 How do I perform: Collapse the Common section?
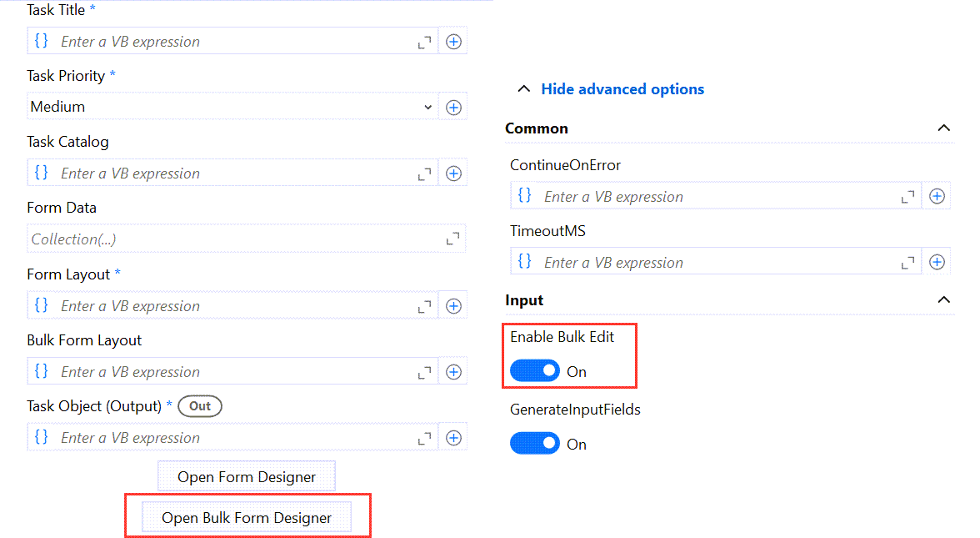pos(943,128)
